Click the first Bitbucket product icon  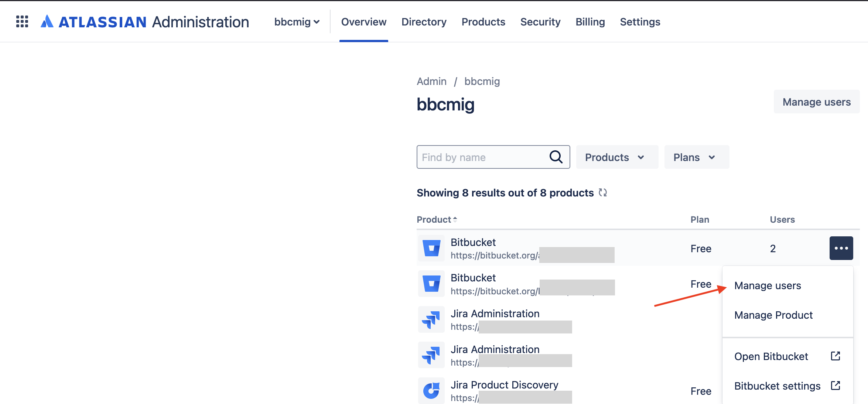431,248
